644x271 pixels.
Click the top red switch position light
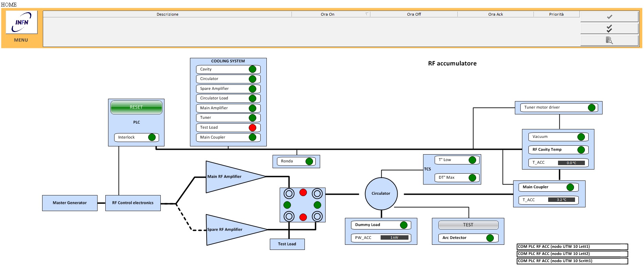303,193
